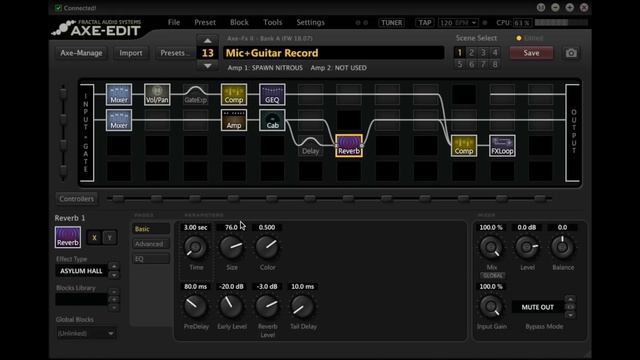Step Bypass Mode down

coord(570,315)
